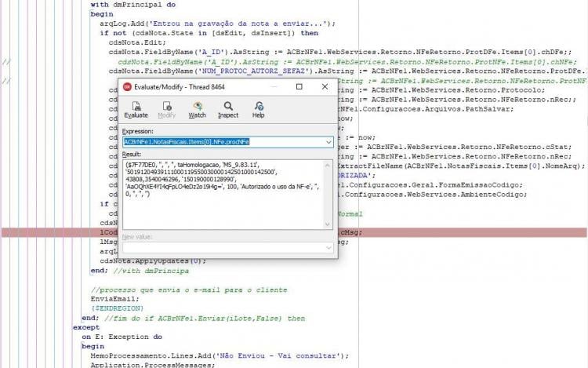Close the Evaluate/Modify dialog
This screenshot has height=368, width=588.
325,86
